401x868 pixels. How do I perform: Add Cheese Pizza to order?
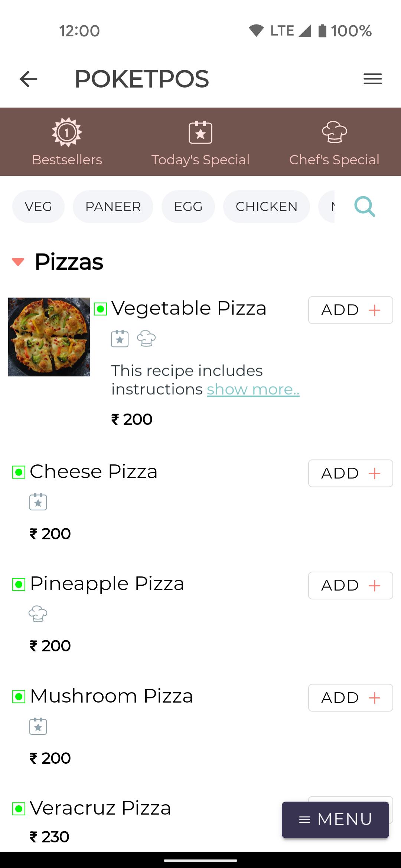tap(351, 473)
